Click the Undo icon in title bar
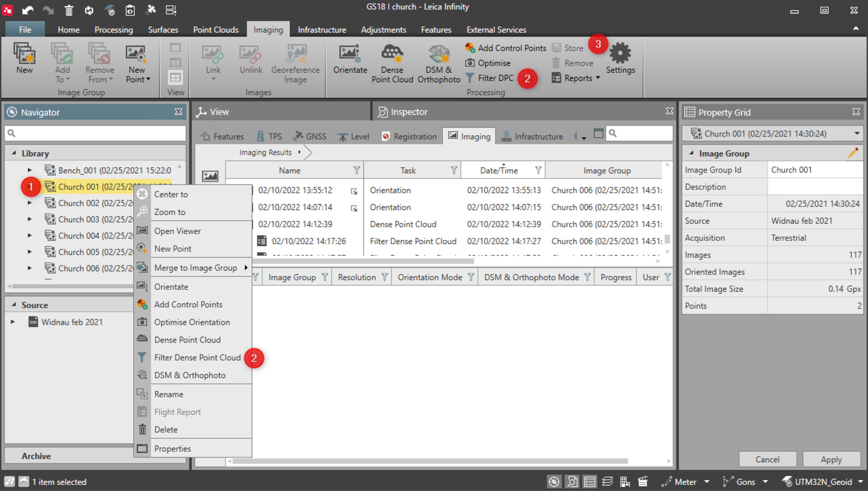The image size is (868, 491). pos(28,10)
